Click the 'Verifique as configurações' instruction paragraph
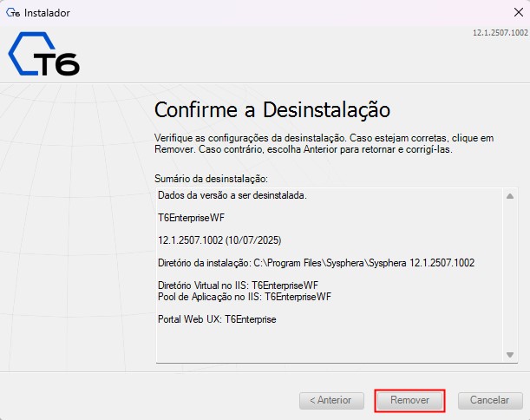 (x=324, y=143)
